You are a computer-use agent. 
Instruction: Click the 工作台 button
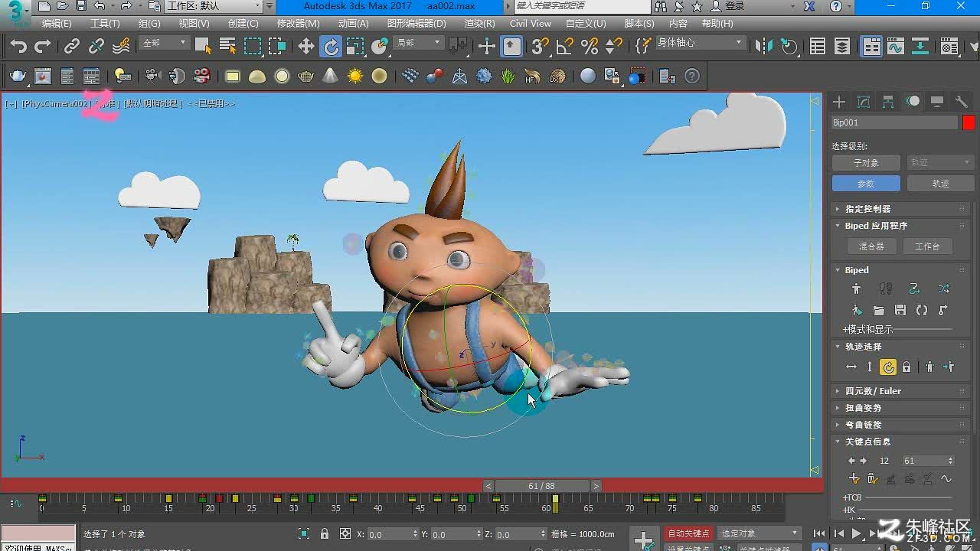[927, 246]
